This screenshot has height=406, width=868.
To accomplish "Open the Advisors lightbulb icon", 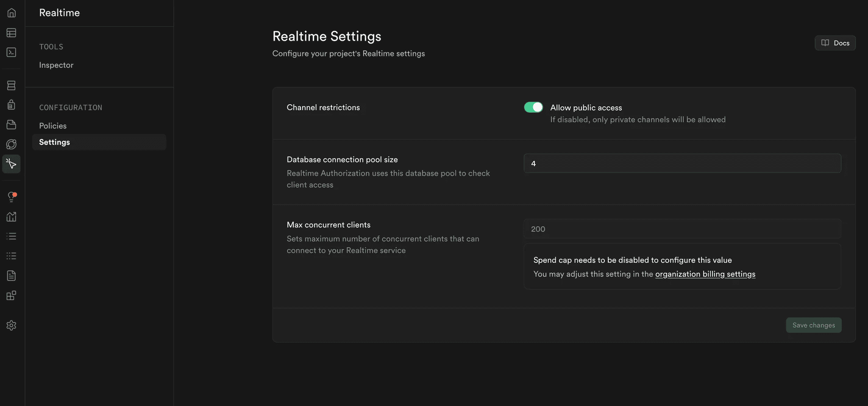I will coord(11,197).
